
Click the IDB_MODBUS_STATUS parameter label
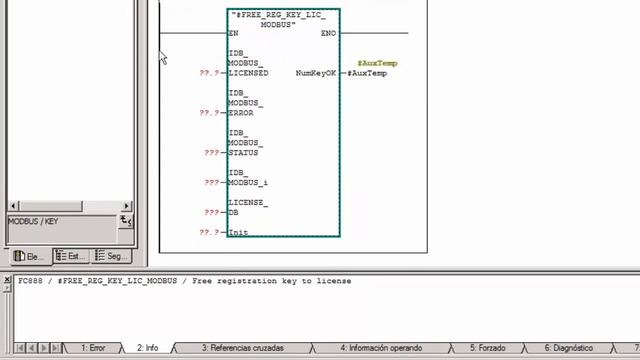[245, 142]
